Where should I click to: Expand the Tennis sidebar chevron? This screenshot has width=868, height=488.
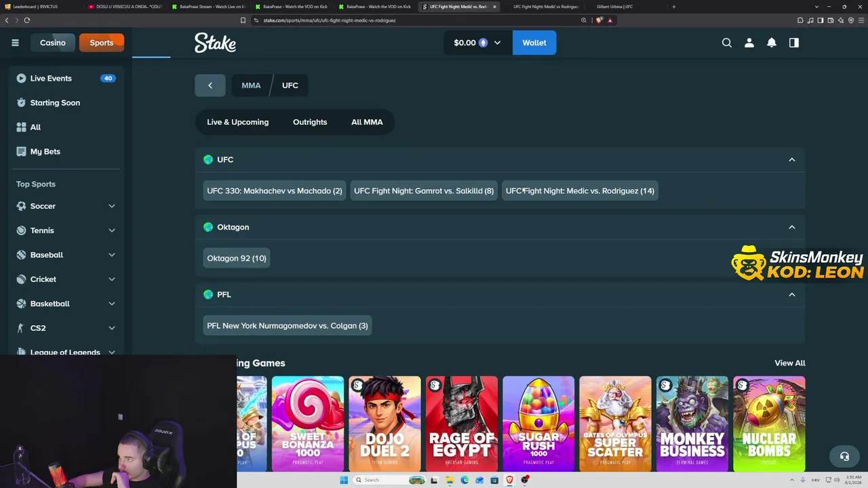click(112, 230)
